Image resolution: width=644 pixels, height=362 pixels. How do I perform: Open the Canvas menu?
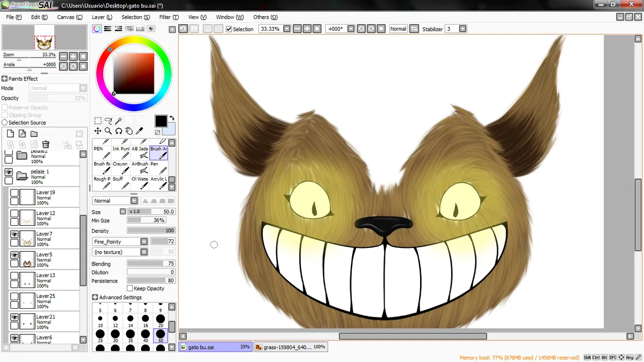[x=69, y=17]
